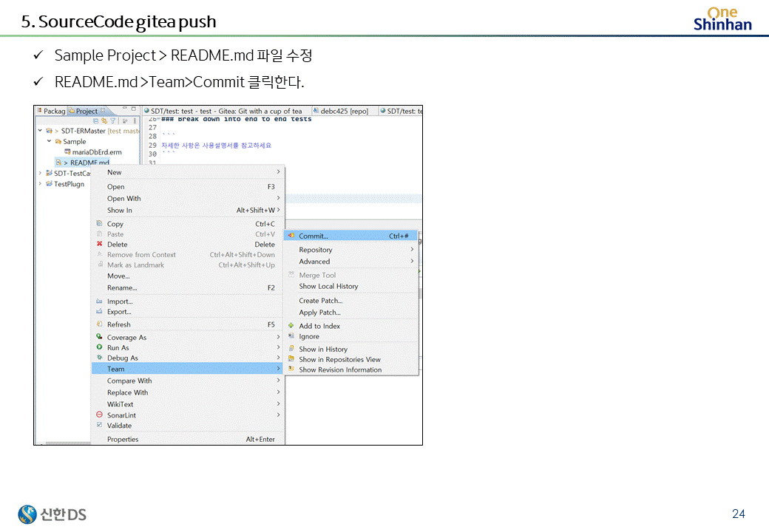This screenshot has width=769, height=532.
Task: Select mariaDbErd.erm file
Action: [x=93, y=152]
